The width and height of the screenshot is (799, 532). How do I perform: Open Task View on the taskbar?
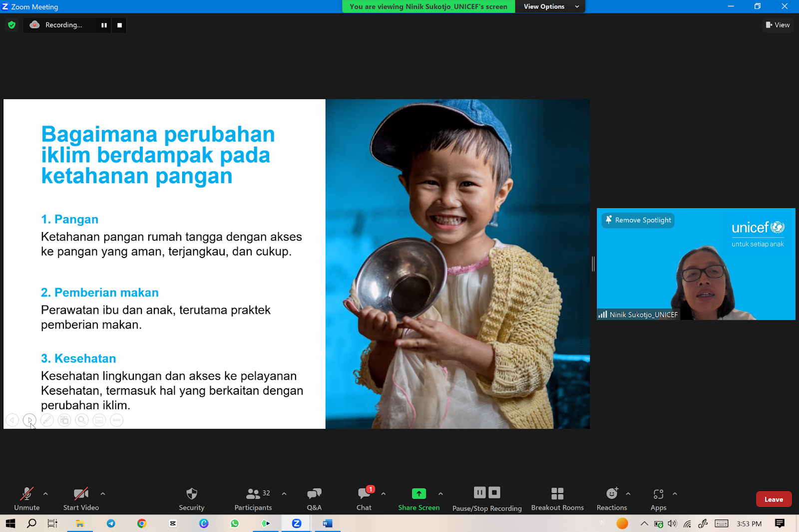(x=52, y=524)
